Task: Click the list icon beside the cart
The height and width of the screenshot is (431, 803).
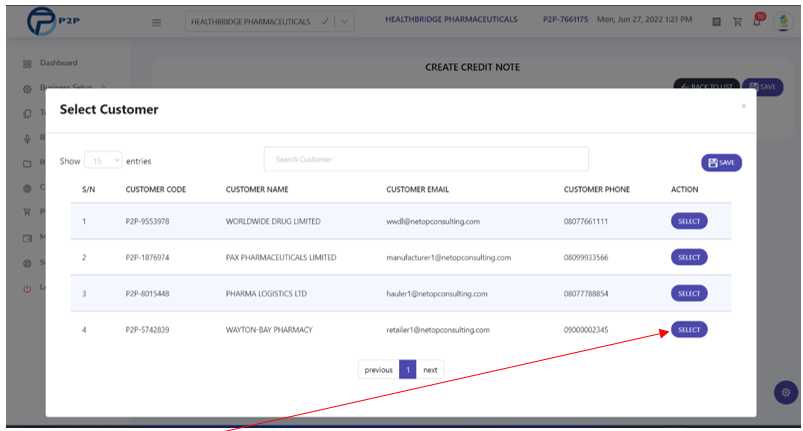Action: pos(716,21)
